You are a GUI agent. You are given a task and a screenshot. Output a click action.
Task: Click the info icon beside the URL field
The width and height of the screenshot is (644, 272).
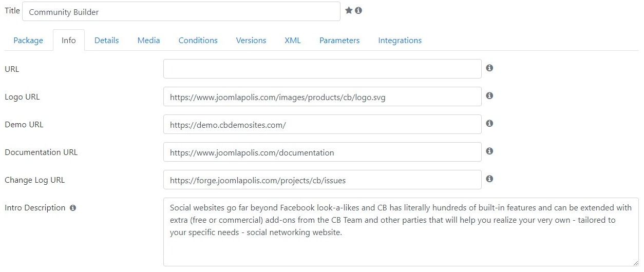(489, 68)
